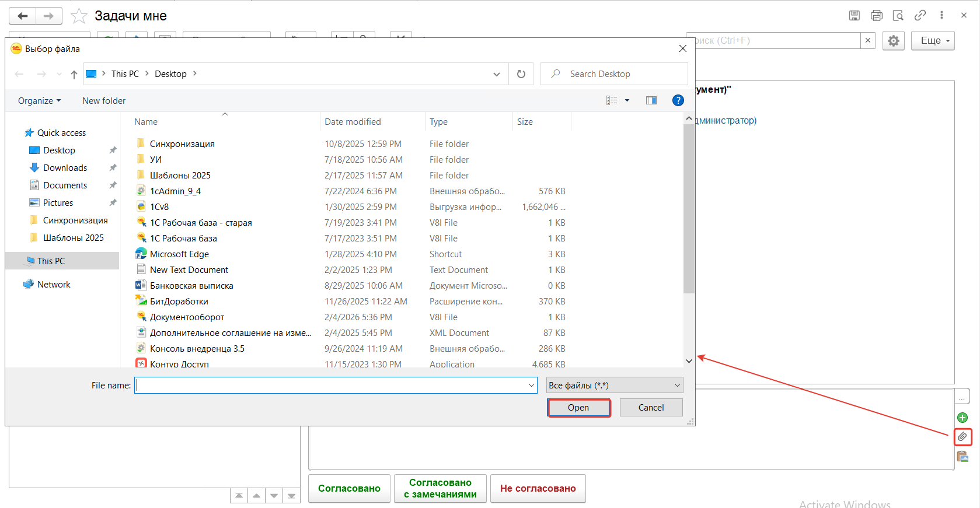The image size is (980, 508).
Task: Click the Согласовано button
Action: 349,489
